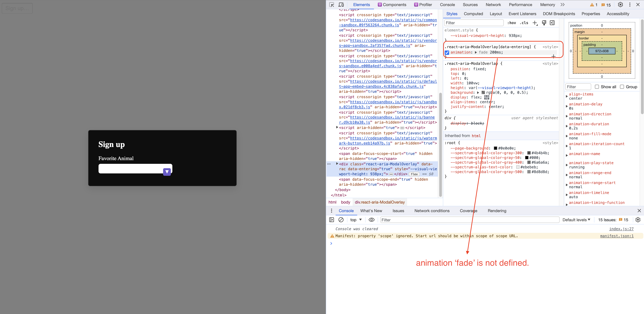
Task: Open the DevTools three-dot customize menu
Action: 630,5
